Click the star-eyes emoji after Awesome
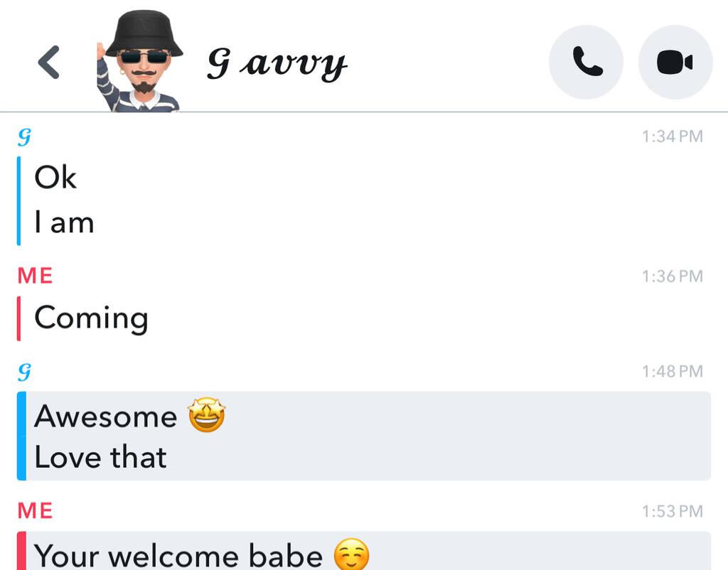The height and width of the screenshot is (570, 728). (207, 415)
